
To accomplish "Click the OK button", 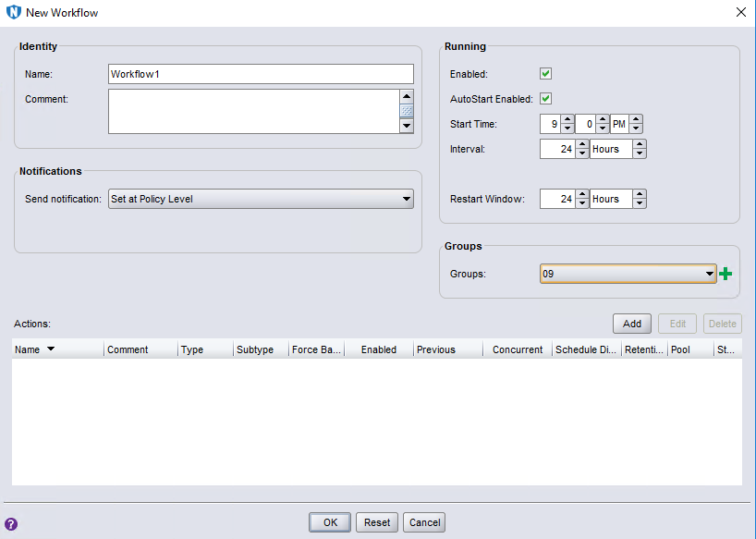I will (x=330, y=522).
